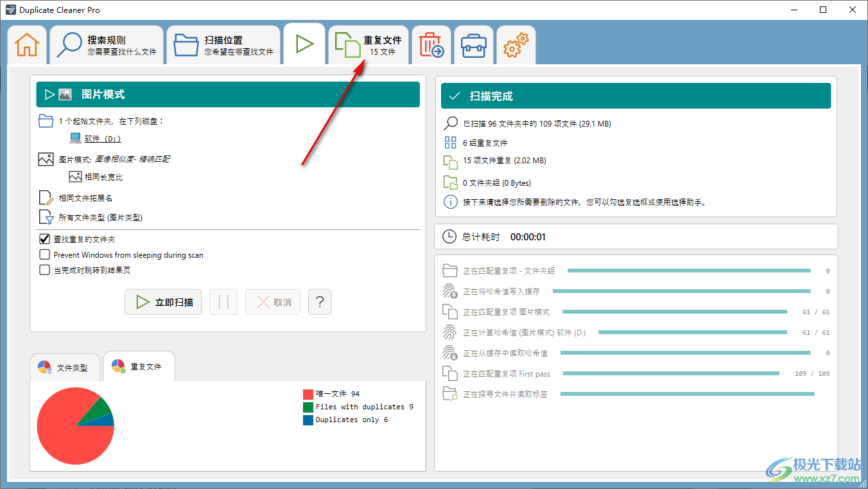Click the 正在匹配重复项 First pass progress bar
Screen dimensions: 868x489
tap(671, 373)
